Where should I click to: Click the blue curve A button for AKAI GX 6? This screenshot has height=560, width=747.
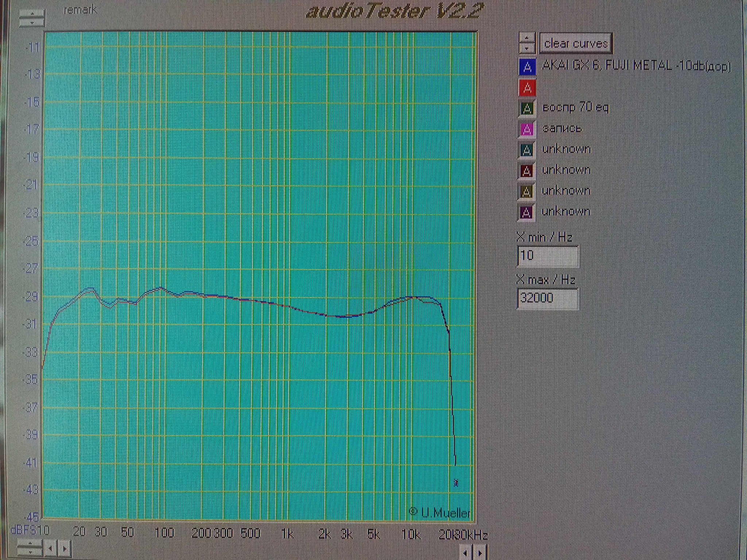(527, 67)
